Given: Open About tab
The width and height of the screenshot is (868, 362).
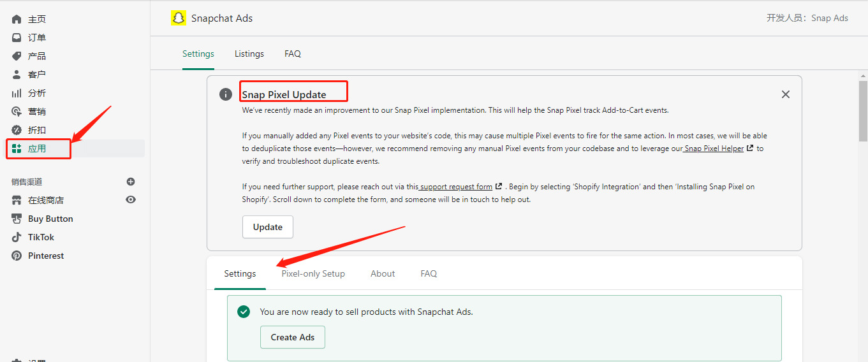Looking at the screenshot, I should 383,273.
